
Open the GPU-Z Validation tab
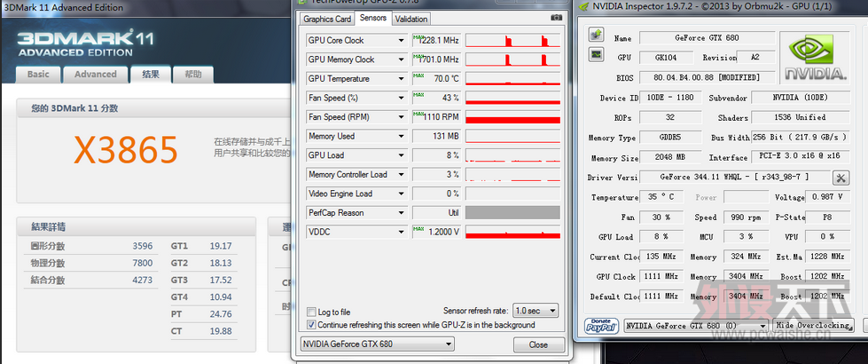coord(411,19)
